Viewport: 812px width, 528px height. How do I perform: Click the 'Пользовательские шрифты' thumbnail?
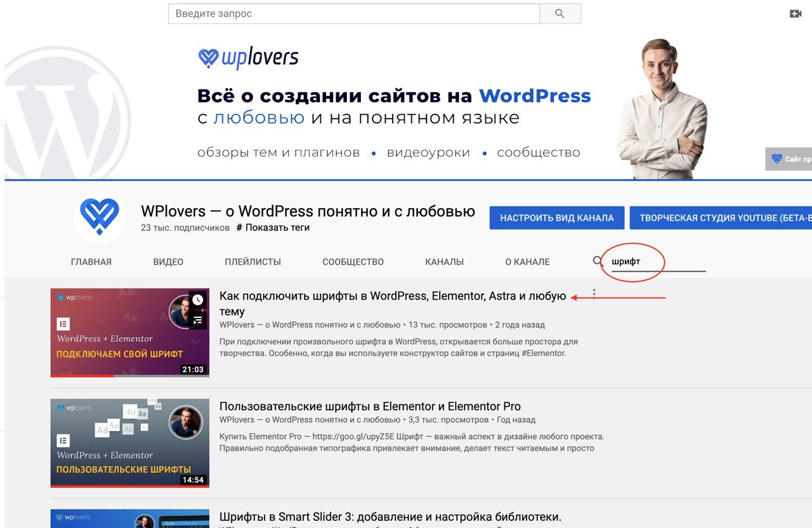130,443
